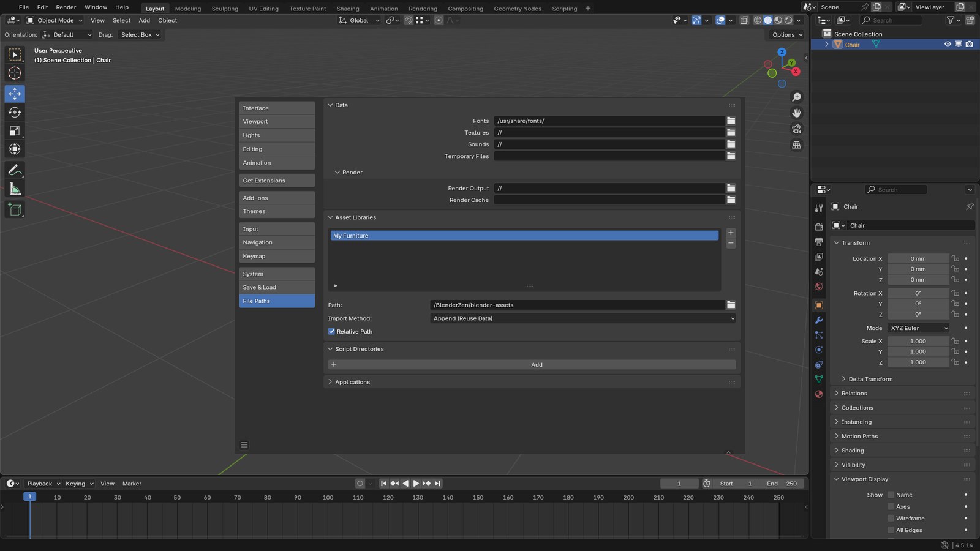This screenshot has width=980, height=551.
Task: Open the Import Method dropdown
Action: click(x=583, y=318)
